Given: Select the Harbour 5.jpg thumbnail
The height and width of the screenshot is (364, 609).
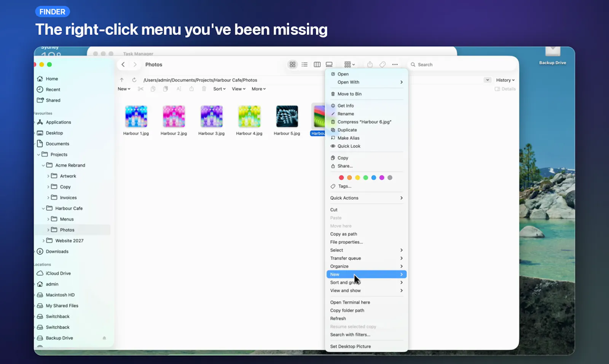Looking at the screenshot, I should [x=287, y=116].
